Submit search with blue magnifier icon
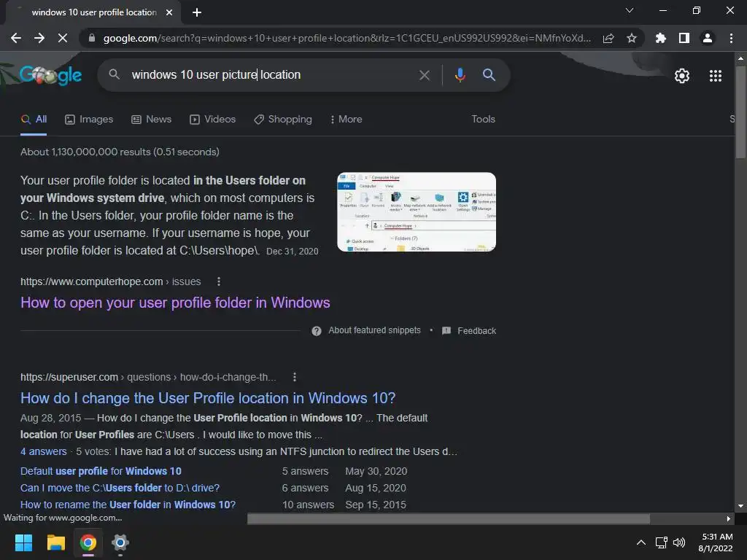The height and width of the screenshot is (560, 747). [489, 75]
